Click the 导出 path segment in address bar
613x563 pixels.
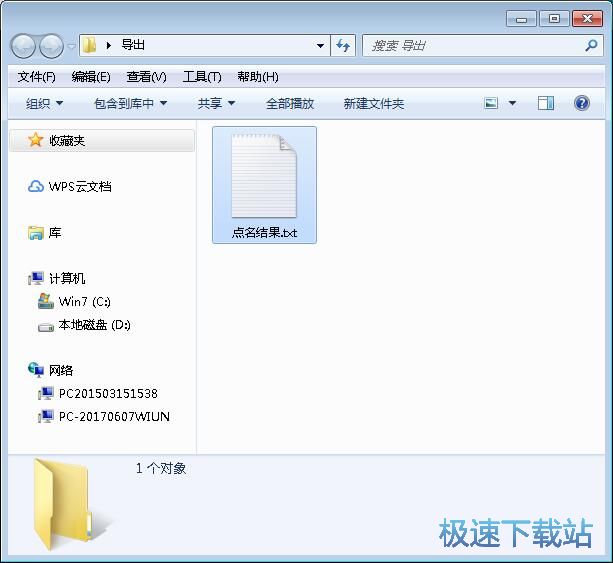[133, 45]
